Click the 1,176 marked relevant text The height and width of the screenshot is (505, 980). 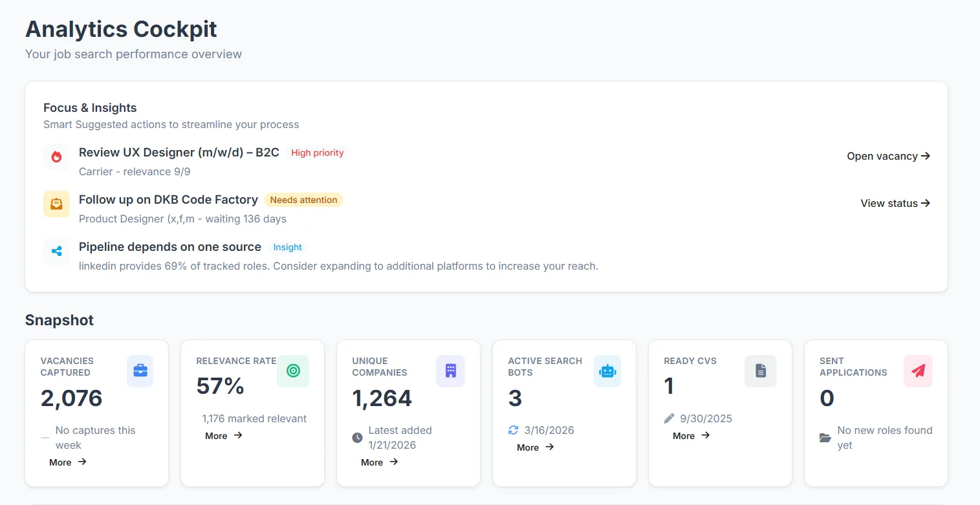pyautogui.click(x=254, y=418)
